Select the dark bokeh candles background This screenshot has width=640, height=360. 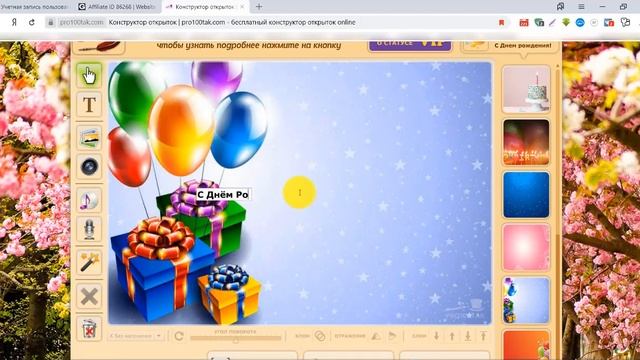click(526, 142)
